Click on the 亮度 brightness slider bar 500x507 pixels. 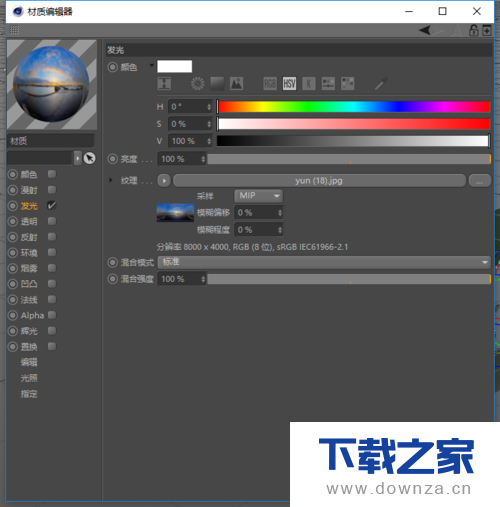coord(349,159)
